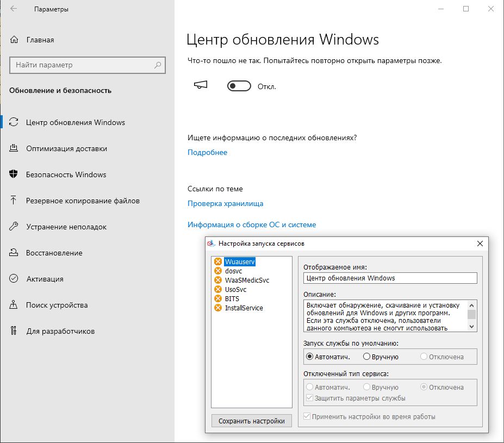Click the back arrow in Параметры

pos(14,9)
